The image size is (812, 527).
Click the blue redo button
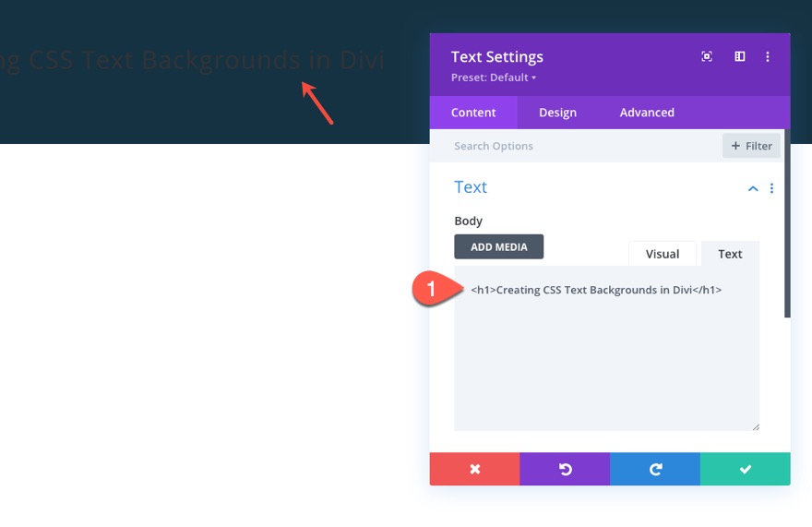[655, 469]
